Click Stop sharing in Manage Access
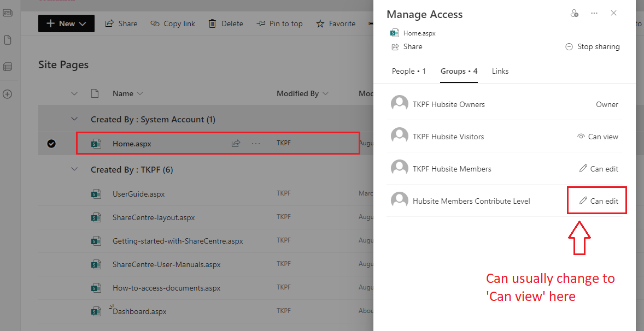 tap(593, 46)
